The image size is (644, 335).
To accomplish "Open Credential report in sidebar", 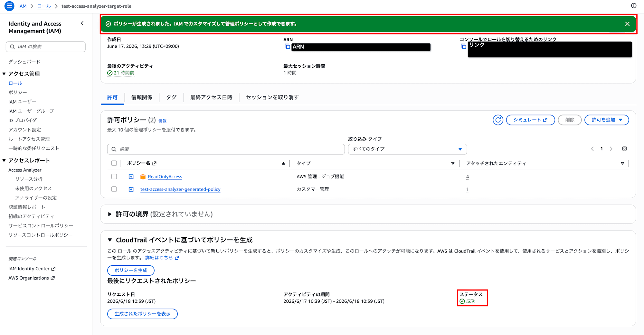I will pos(27,207).
